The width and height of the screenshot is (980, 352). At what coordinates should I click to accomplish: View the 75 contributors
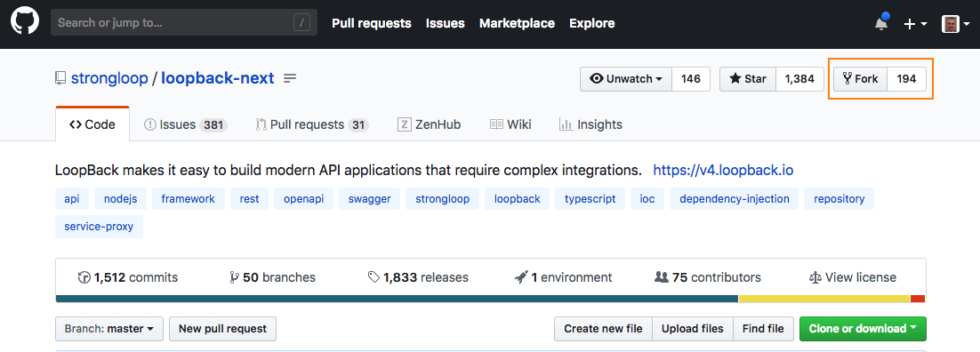(x=708, y=277)
